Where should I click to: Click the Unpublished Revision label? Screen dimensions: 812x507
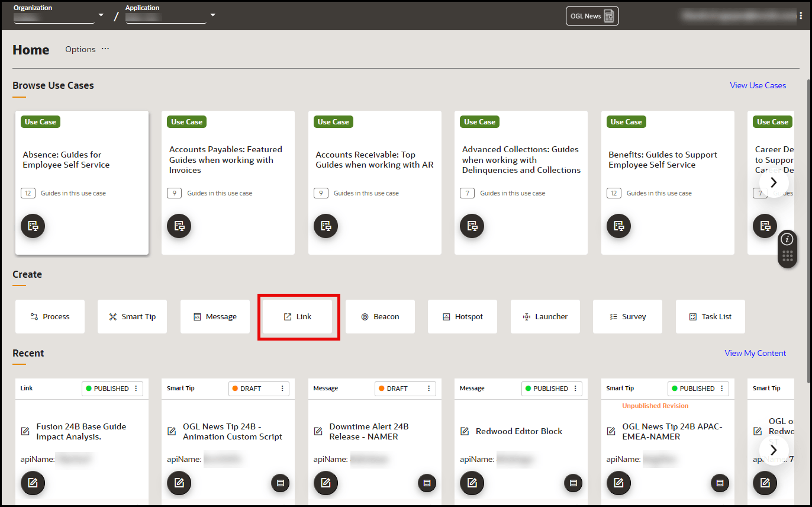click(655, 406)
